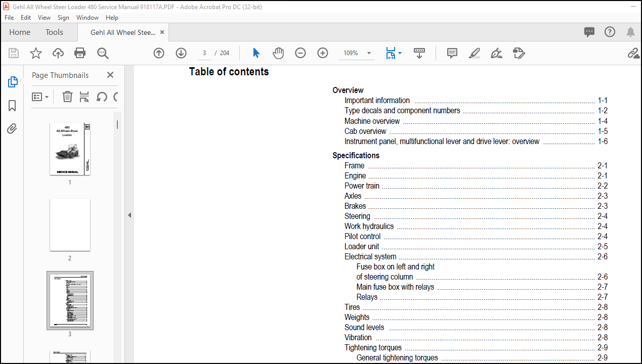
Task: Rotate the page counterclockwise
Action: [x=102, y=97]
